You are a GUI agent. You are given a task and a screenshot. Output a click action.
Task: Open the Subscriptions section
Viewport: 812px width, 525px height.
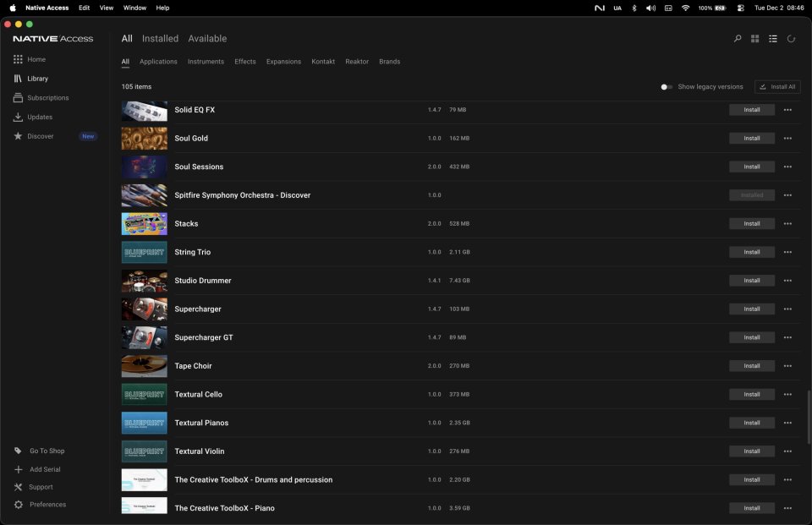click(47, 97)
